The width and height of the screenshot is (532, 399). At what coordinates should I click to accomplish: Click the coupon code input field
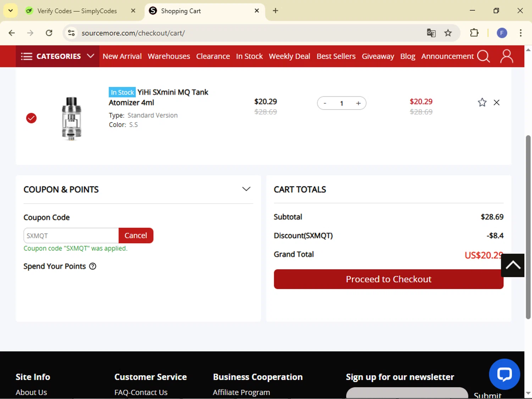pos(71,235)
